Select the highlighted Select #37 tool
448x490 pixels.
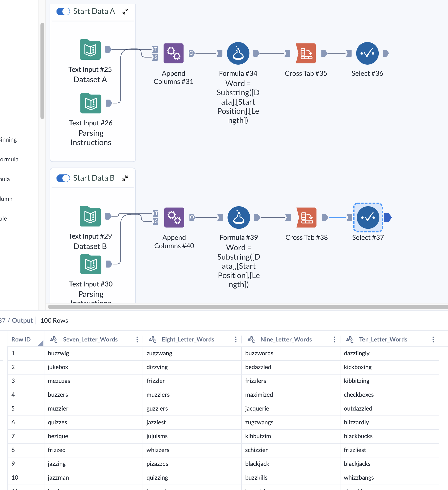[x=368, y=218]
